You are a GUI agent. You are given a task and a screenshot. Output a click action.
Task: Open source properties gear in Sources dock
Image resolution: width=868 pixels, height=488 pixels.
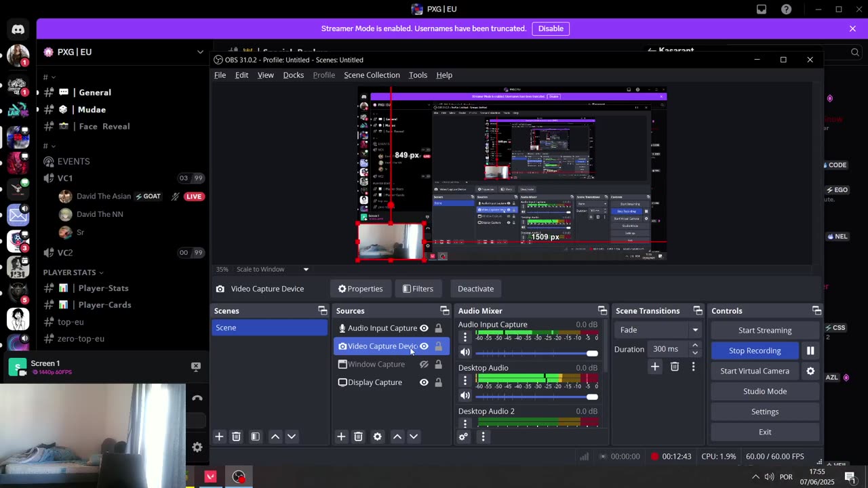(x=378, y=436)
